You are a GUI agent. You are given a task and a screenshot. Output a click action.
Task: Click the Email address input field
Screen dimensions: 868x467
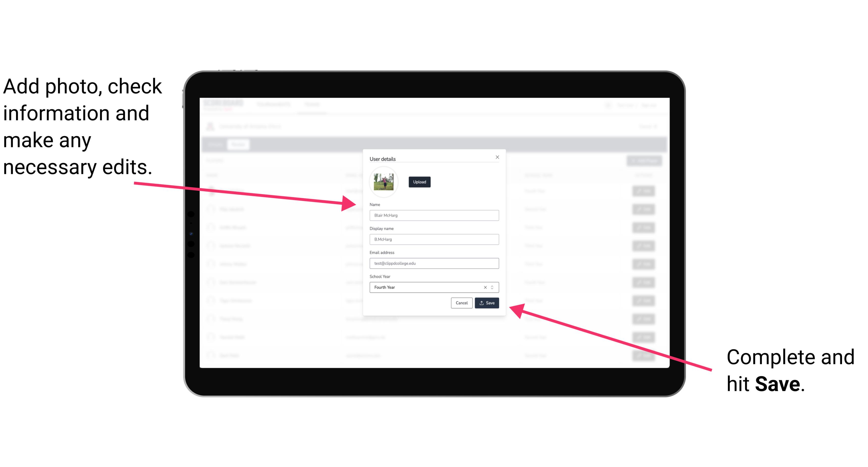pos(434,263)
